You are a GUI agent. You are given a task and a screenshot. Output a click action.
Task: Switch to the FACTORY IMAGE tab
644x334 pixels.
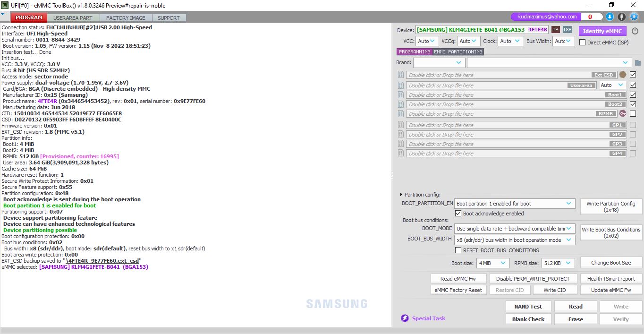coord(126,18)
